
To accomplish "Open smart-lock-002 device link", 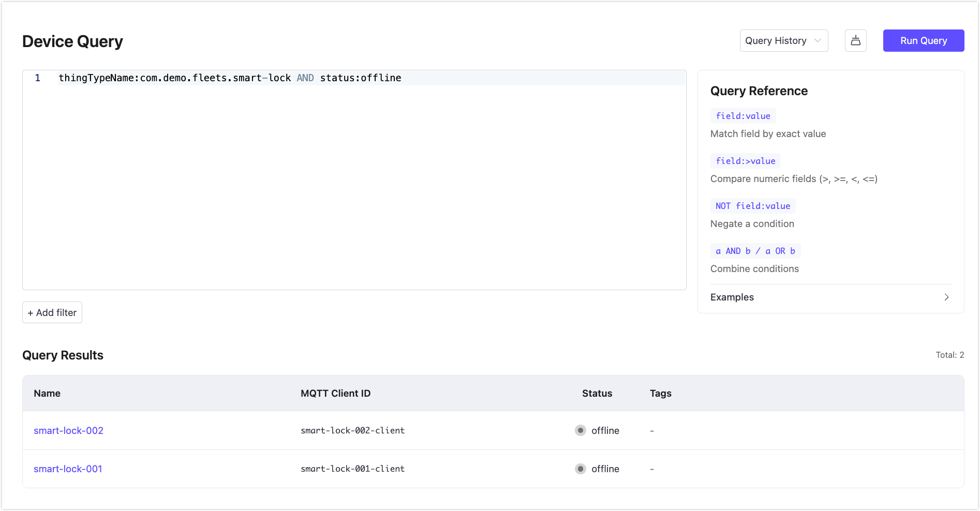I will 68,430.
